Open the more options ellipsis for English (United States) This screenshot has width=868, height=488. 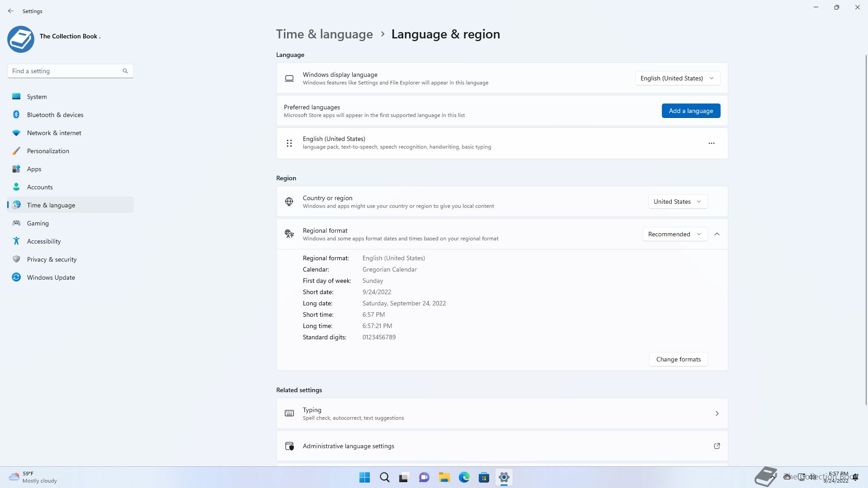[x=711, y=143]
